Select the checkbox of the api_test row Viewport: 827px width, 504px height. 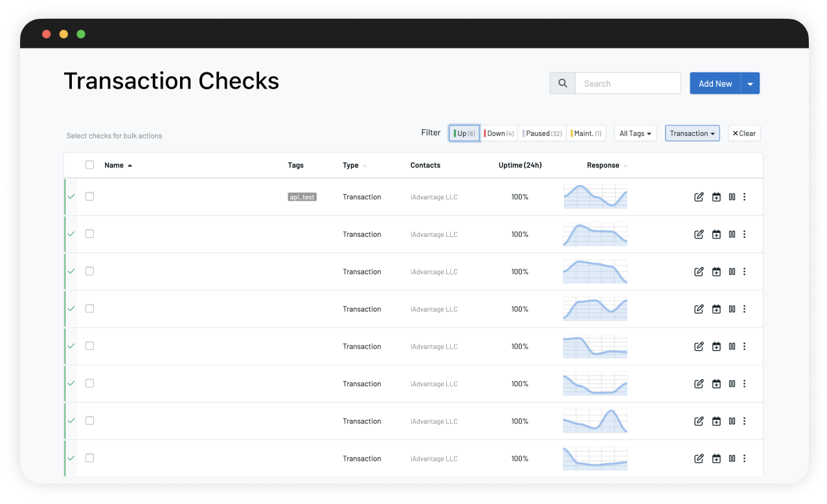pos(89,196)
